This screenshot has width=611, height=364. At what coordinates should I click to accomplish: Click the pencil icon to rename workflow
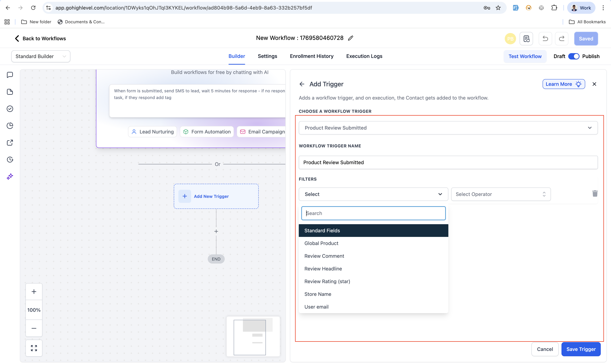point(350,38)
